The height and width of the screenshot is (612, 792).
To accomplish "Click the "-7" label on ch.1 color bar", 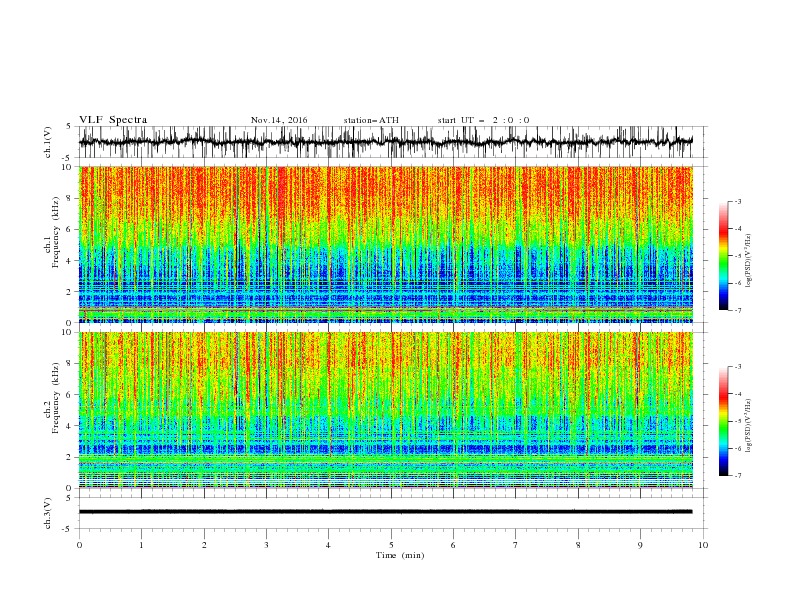I will pyautogui.click(x=737, y=310).
